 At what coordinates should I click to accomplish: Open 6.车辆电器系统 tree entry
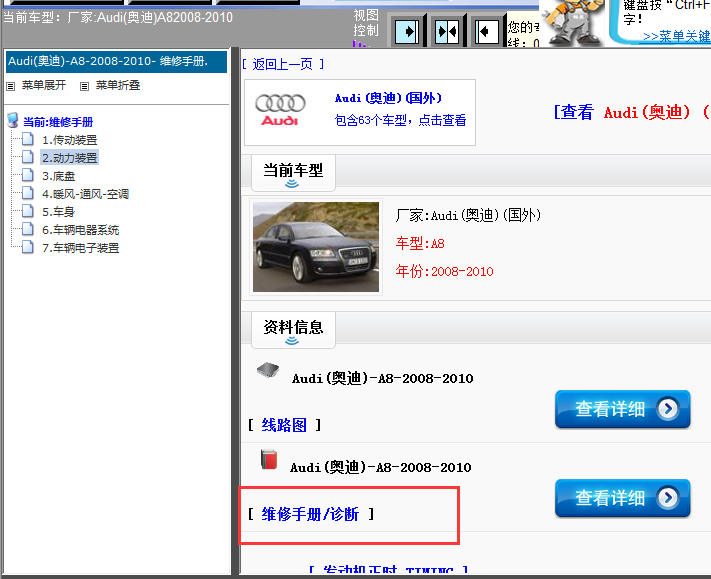tap(80, 230)
